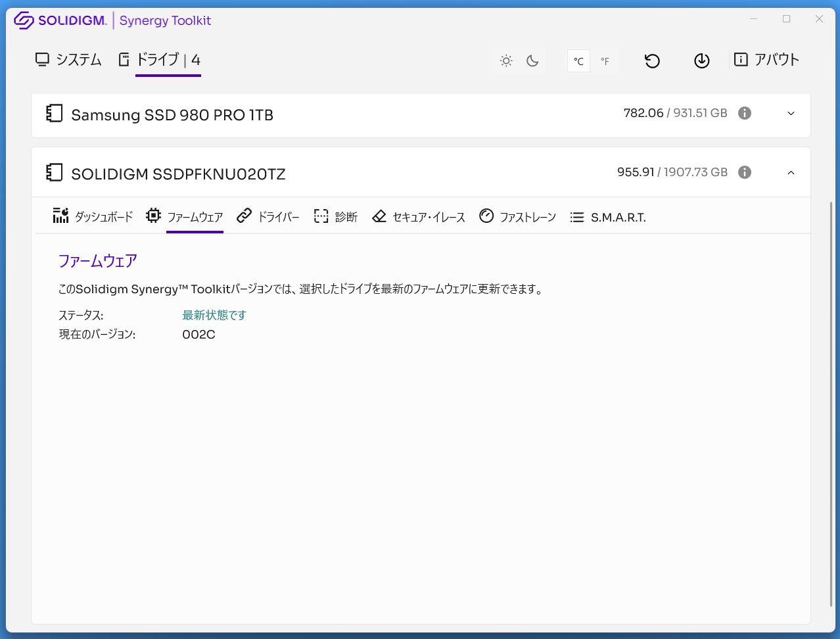Click the vertical scrollbar
Viewport: 840px width, 639px height.
click(x=831, y=404)
